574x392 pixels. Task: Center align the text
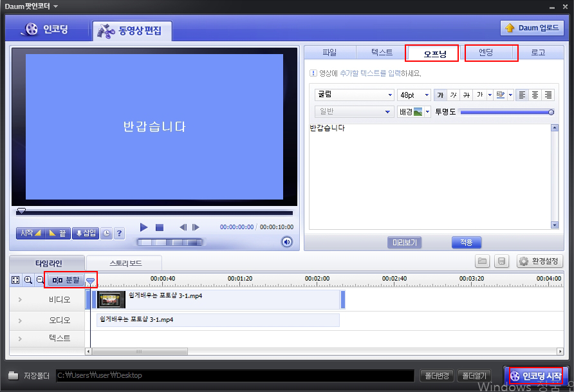[x=535, y=95]
